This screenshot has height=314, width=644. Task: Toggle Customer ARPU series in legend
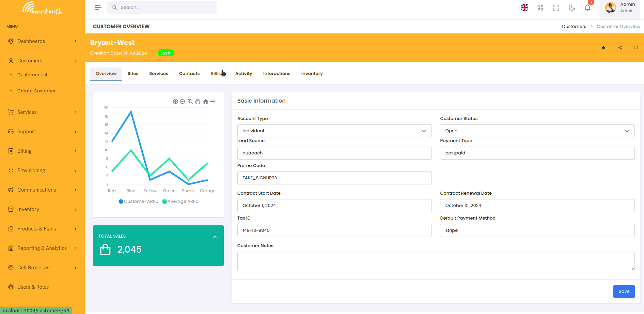click(139, 201)
